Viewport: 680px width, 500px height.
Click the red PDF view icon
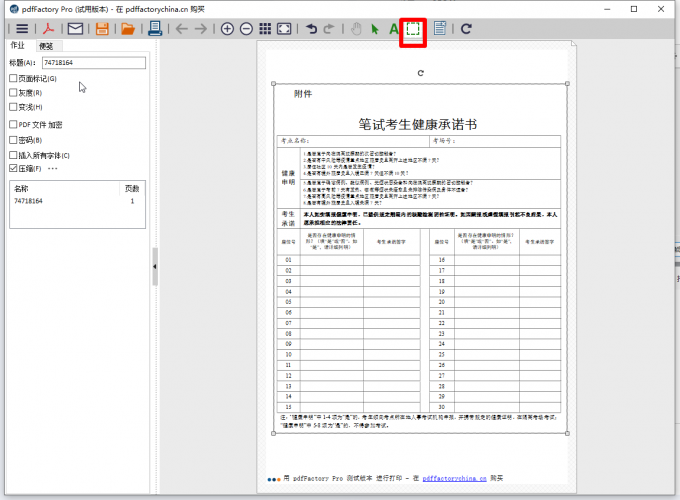(x=48, y=29)
